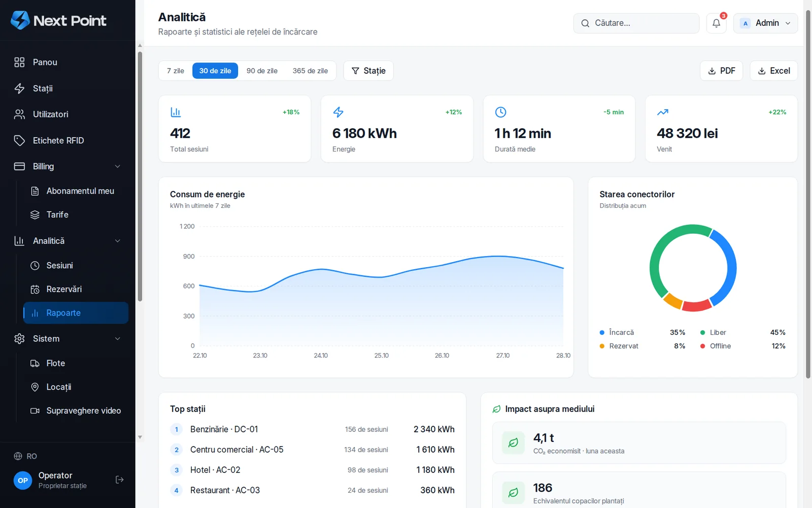Screen dimensions: 812x508
Task: Click the sidebar scroll down arrow
Action: click(x=140, y=437)
